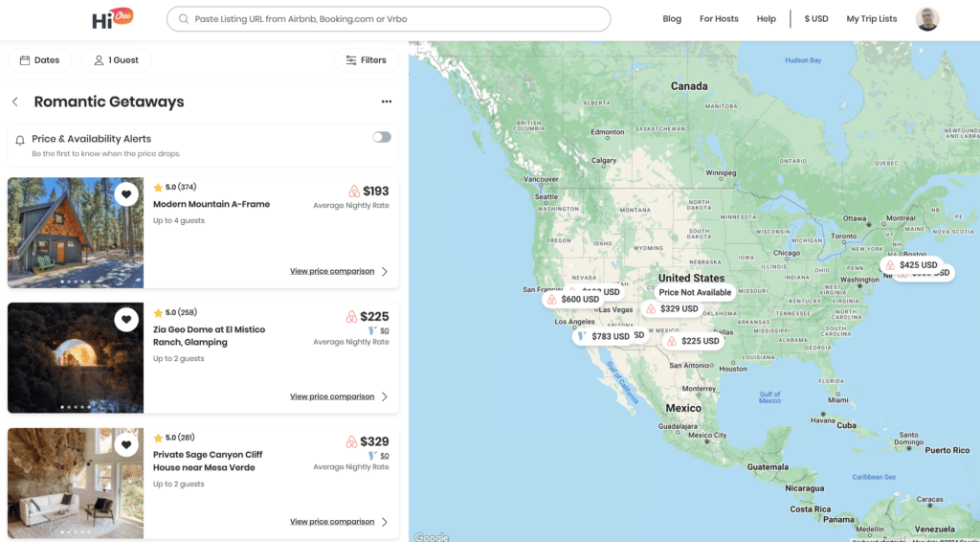Open the For Hosts page
The image size is (980, 542).
pyautogui.click(x=719, y=19)
